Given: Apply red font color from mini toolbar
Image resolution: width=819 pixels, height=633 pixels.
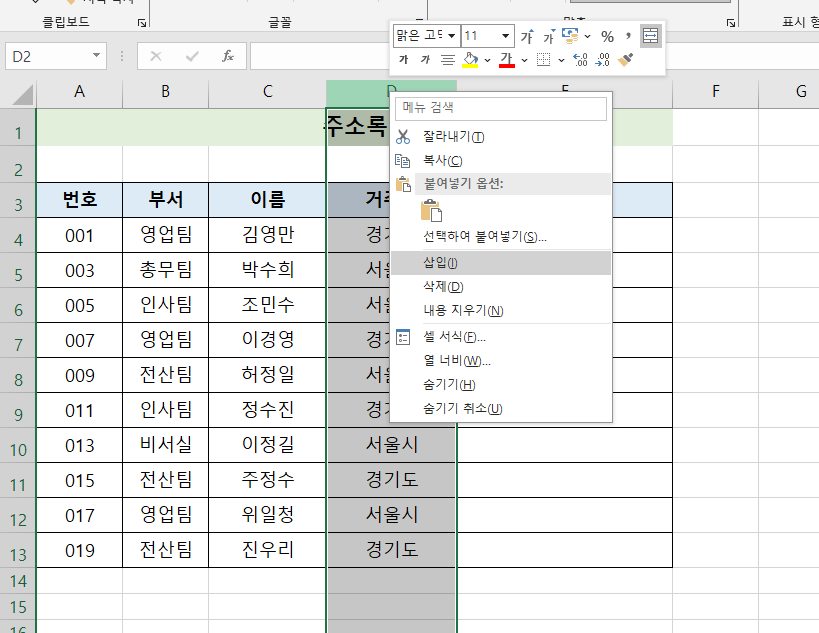Looking at the screenshot, I should (507, 60).
